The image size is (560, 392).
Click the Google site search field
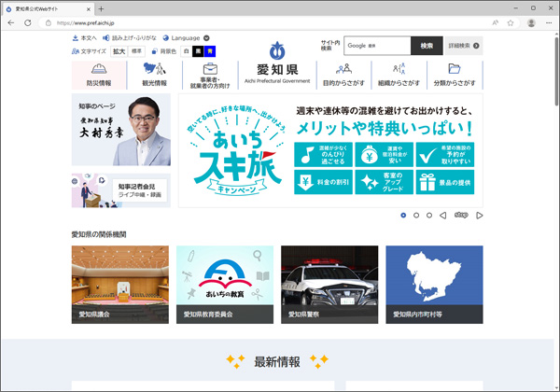click(x=377, y=46)
